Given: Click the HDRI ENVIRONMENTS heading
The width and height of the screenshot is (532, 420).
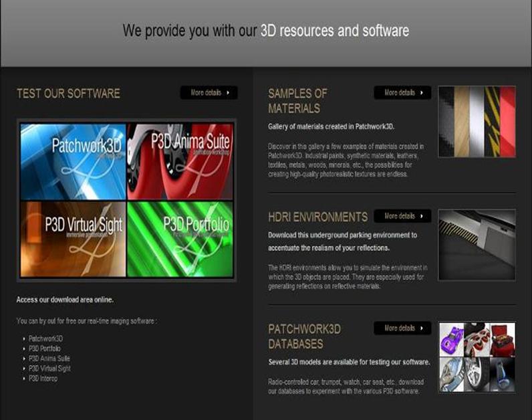Looking at the screenshot, I should click(x=318, y=217).
